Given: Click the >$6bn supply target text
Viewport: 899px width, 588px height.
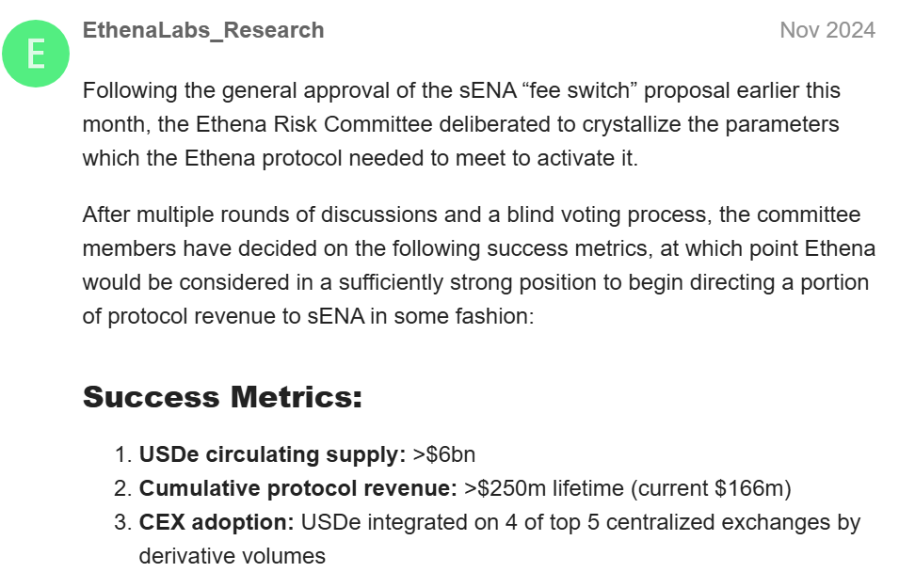Looking at the screenshot, I should coord(444,454).
